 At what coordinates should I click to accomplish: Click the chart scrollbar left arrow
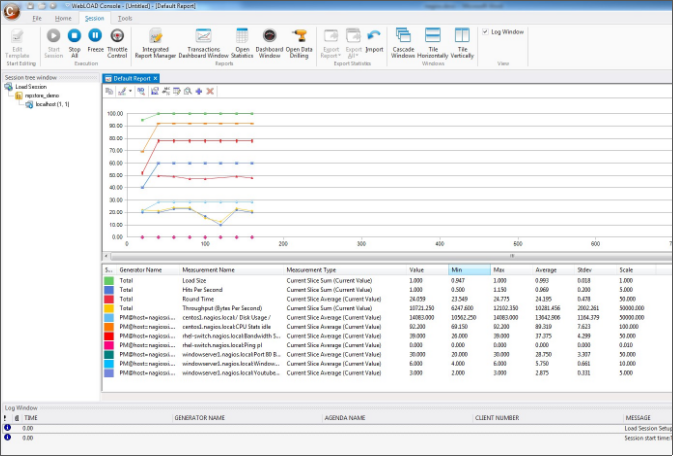point(106,256)
